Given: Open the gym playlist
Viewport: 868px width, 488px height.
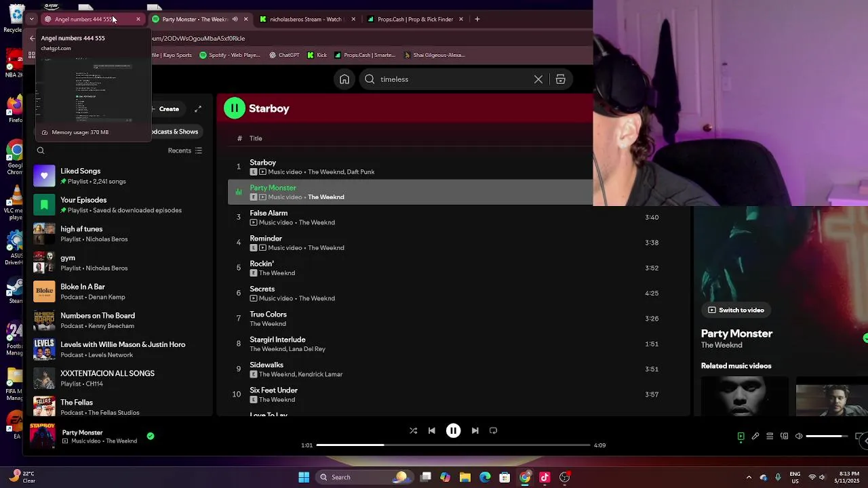Looking at the screenshot, I should [120, 262].
